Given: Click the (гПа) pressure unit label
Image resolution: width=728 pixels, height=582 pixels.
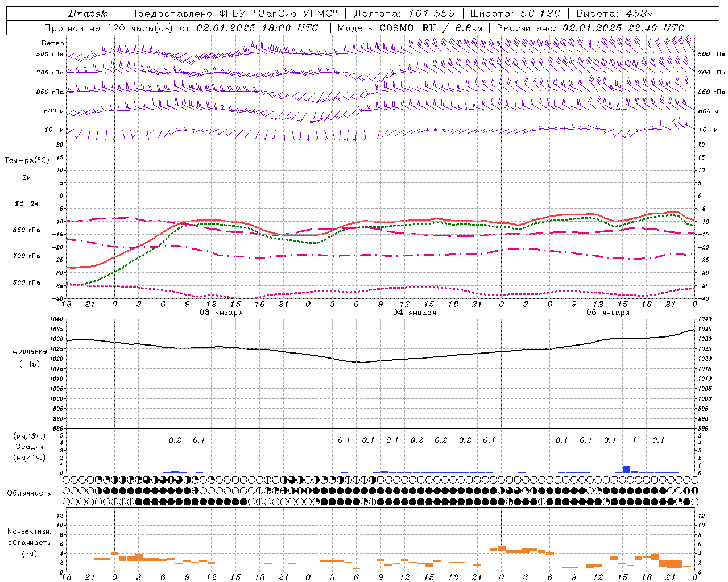Looking at the screenshot, I should [x=29, y=364].
